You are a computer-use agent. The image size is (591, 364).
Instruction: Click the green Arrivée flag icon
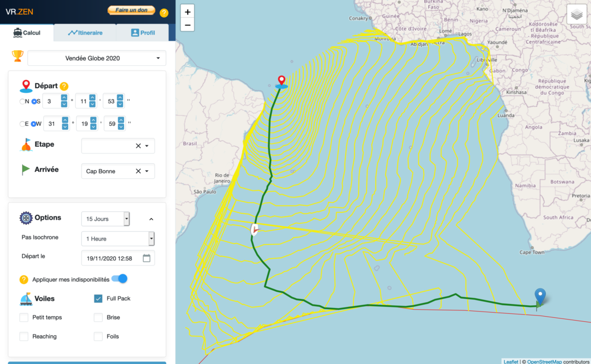tap(25, 170)
